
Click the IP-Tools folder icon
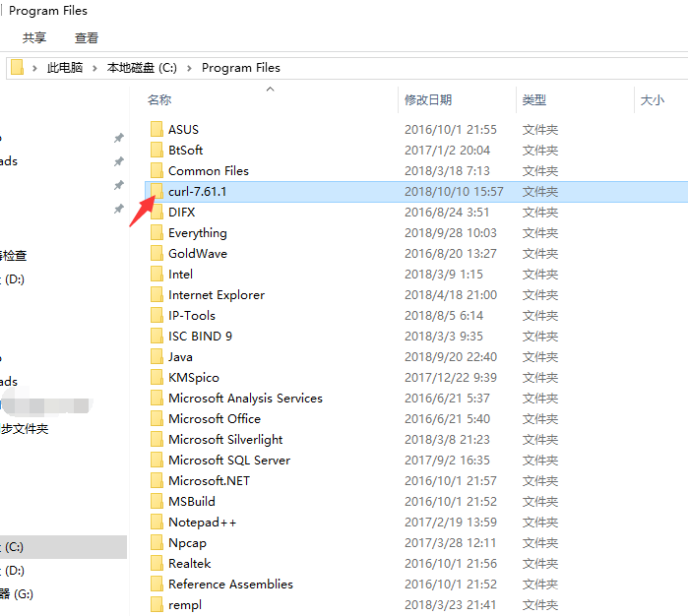(156, 315)
